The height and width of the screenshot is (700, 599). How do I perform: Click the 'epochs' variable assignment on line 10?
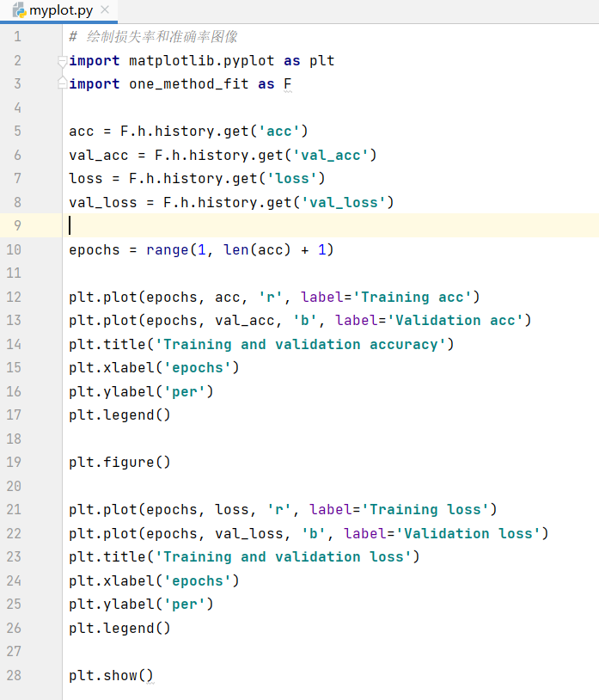pyautogui.click(x=95, y=249)
